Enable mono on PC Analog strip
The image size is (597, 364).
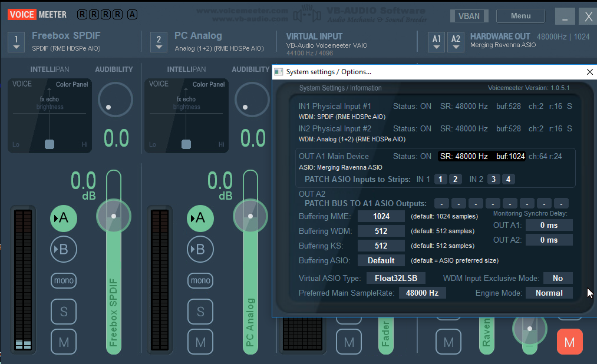pyautogui.click(x=200, y=281)
